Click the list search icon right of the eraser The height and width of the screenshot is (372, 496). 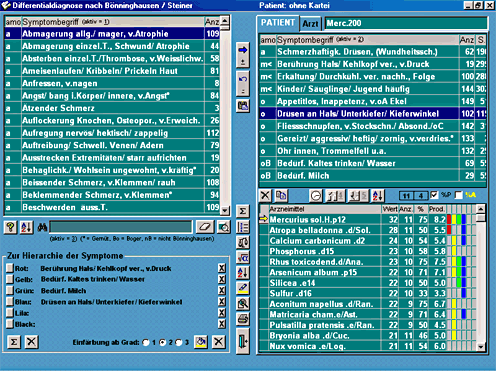click(224, 227)
